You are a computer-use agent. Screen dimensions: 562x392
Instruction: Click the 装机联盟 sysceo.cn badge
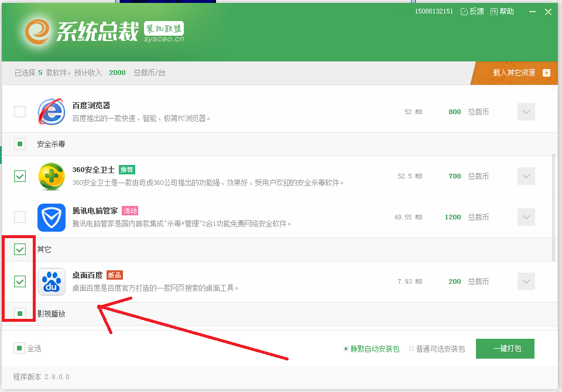click(x=164, y=32)
